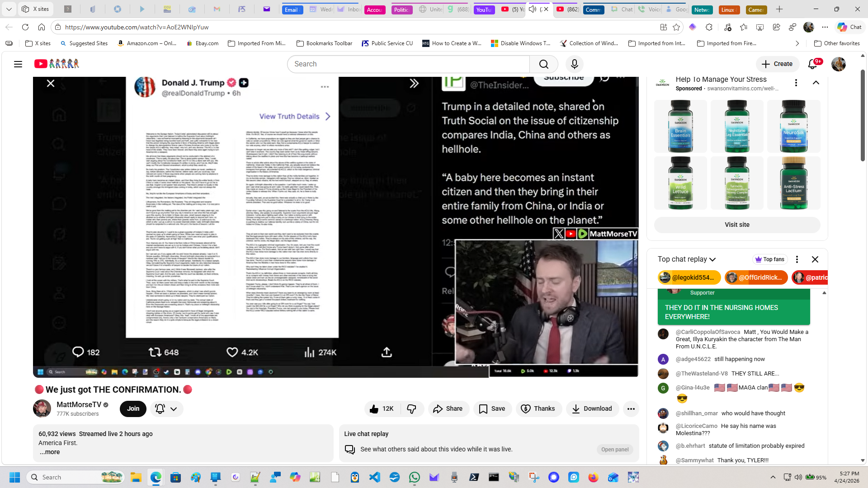This screenshot has width=868, height=488.
Task: Click the voice search microphone icon
Action: 574,64
